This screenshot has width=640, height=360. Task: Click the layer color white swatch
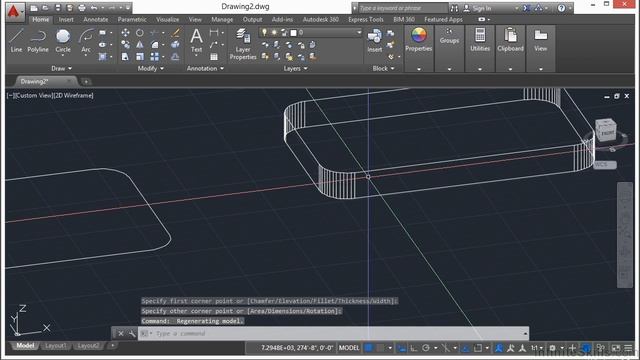pyautogui.click(x=293, y=33)
